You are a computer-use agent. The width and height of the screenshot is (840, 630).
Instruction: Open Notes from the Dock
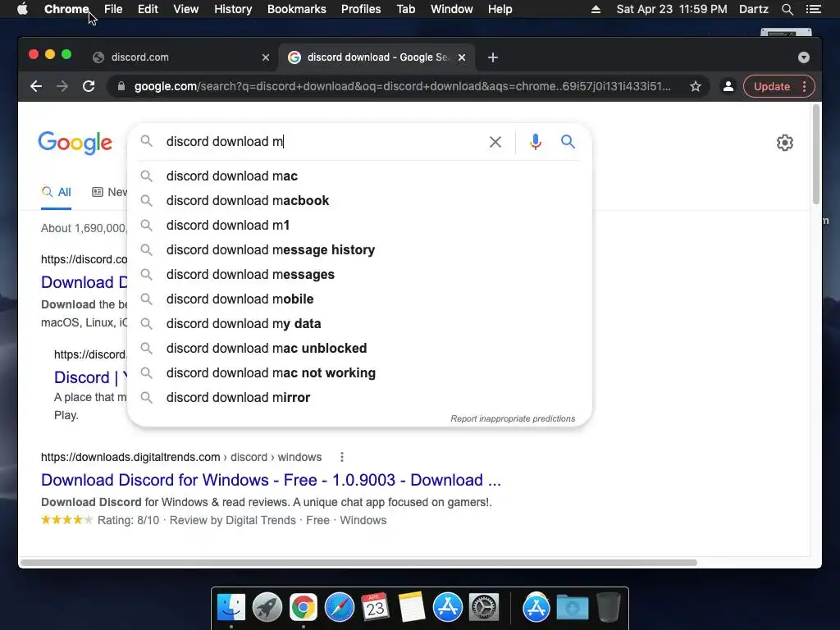[x=412, y=608]
